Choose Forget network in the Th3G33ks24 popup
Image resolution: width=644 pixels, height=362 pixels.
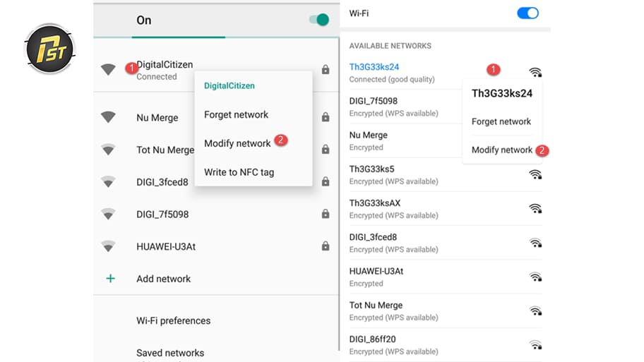pos(501,121)
